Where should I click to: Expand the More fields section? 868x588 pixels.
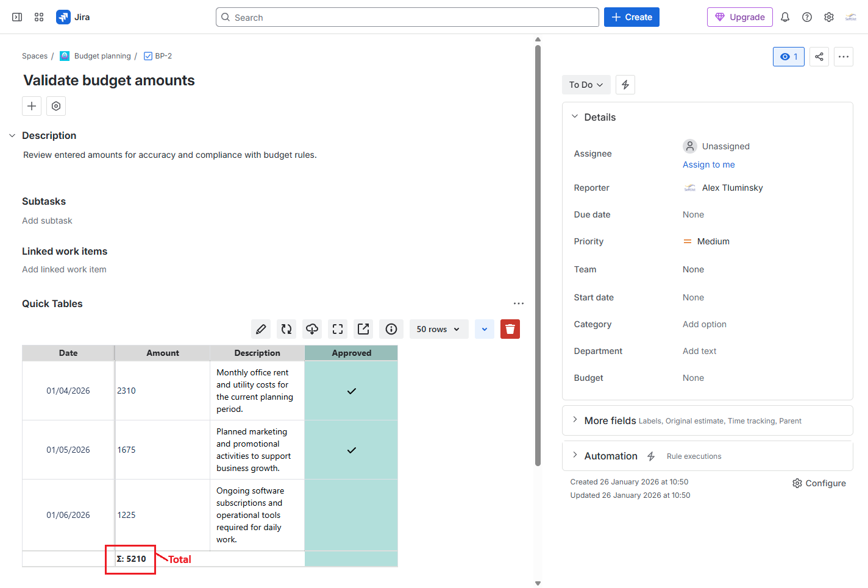click(575, 420)
